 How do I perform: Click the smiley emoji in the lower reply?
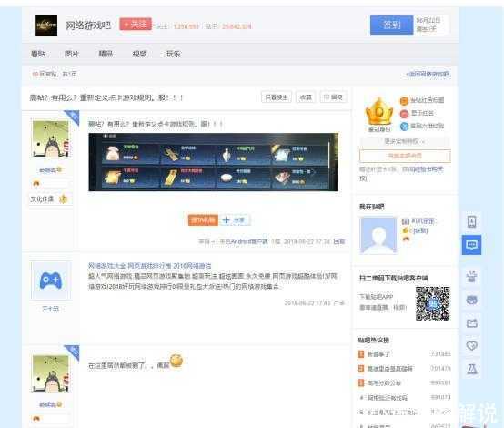tap(176, 361)
